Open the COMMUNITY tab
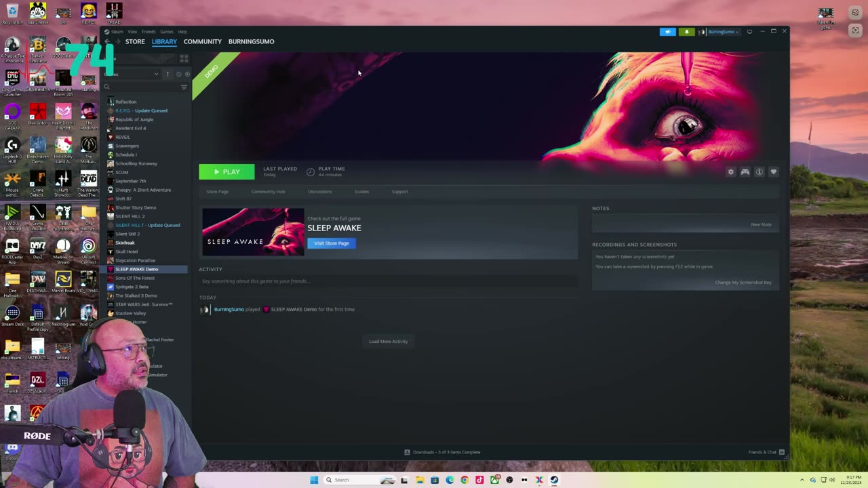This screenshot has width=868, height=488. (x=202, y=41)
